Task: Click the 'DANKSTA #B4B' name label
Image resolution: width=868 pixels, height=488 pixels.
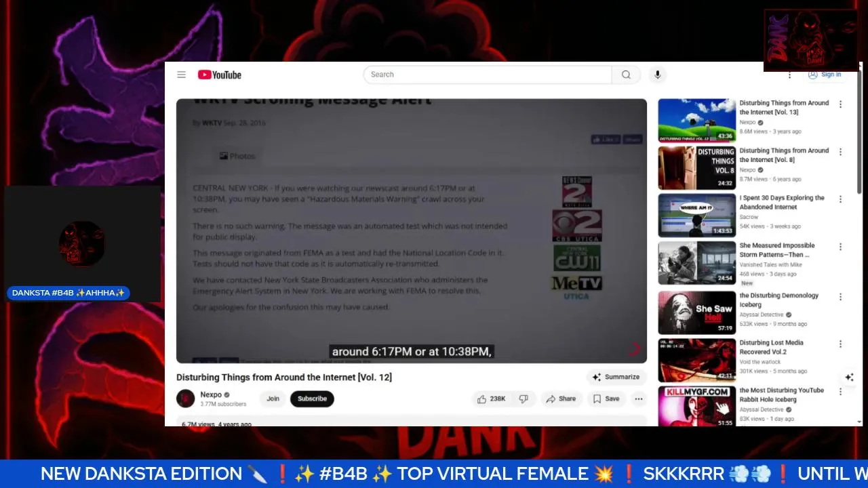Action: click(68, 293)
